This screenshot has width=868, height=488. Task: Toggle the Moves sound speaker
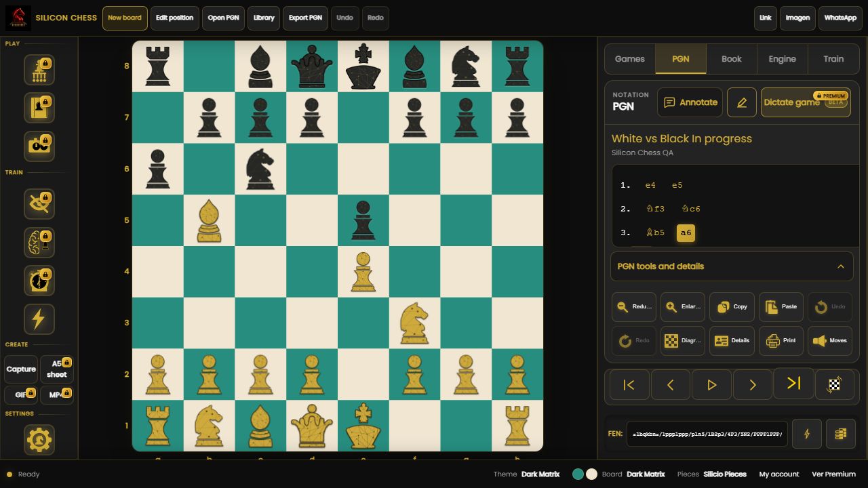click(830, 341)
